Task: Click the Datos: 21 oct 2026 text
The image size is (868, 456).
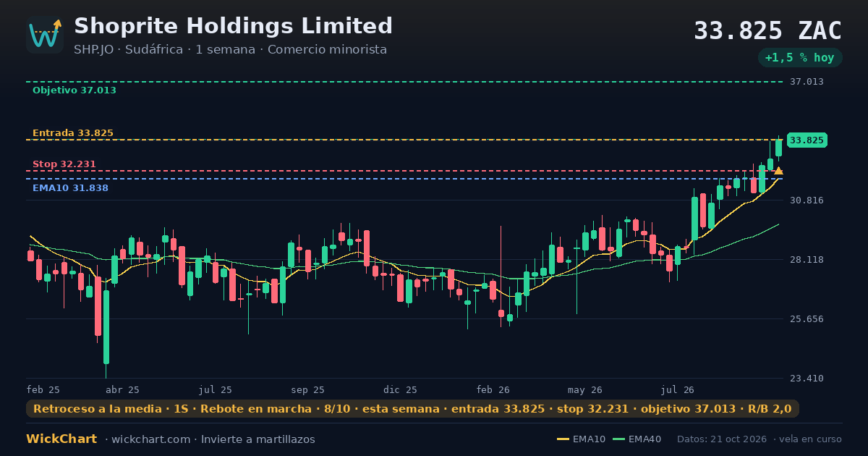Action: tap(723, 439)
